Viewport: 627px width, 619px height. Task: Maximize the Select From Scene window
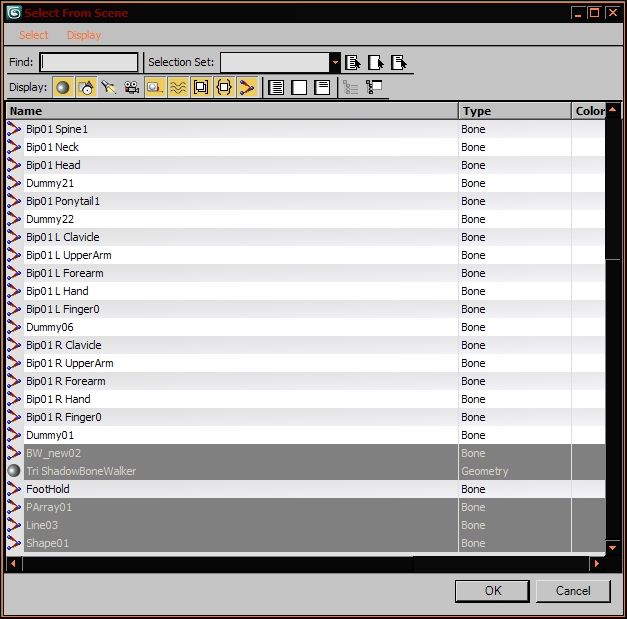pos(595,13)
